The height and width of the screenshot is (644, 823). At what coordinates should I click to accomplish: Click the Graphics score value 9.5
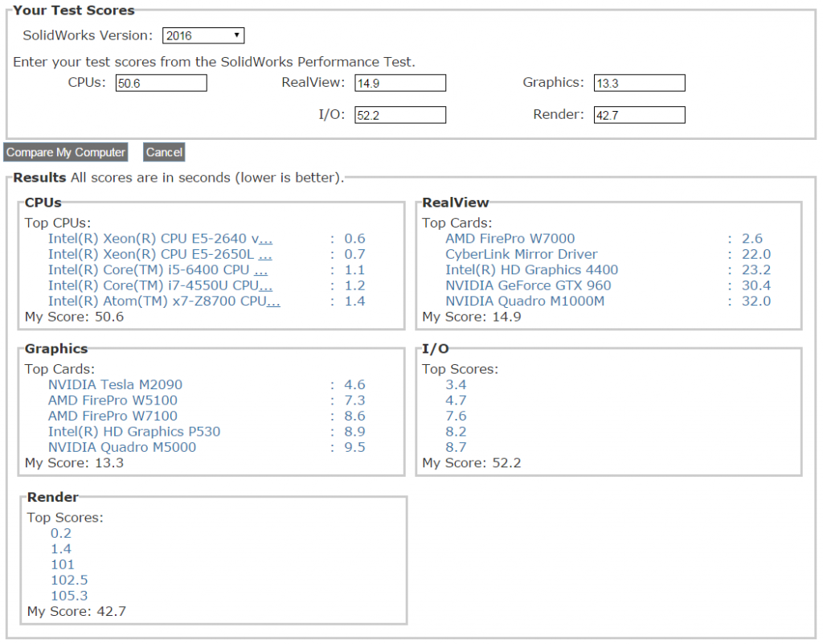[x=354, y=447]
